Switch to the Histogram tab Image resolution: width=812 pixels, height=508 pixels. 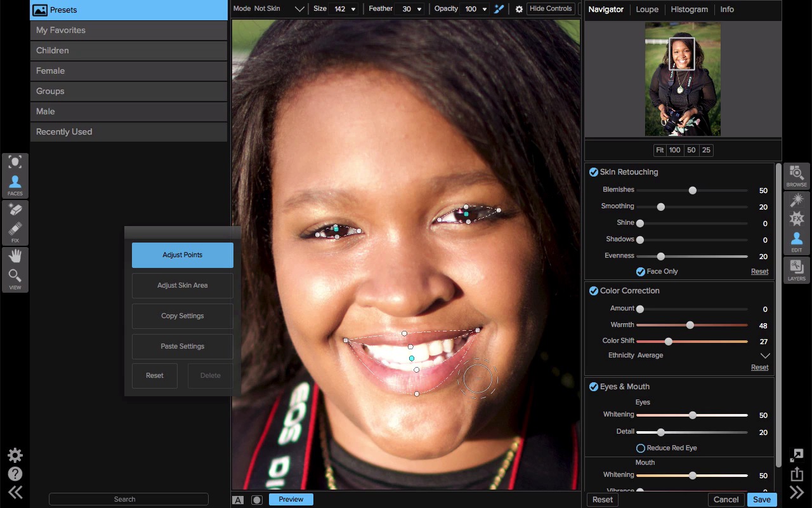[x=689, y=10]
